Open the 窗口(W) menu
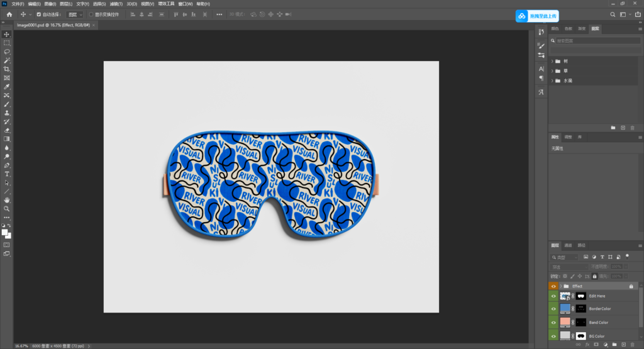Viewport: 644px width, 349px height. 186,4
